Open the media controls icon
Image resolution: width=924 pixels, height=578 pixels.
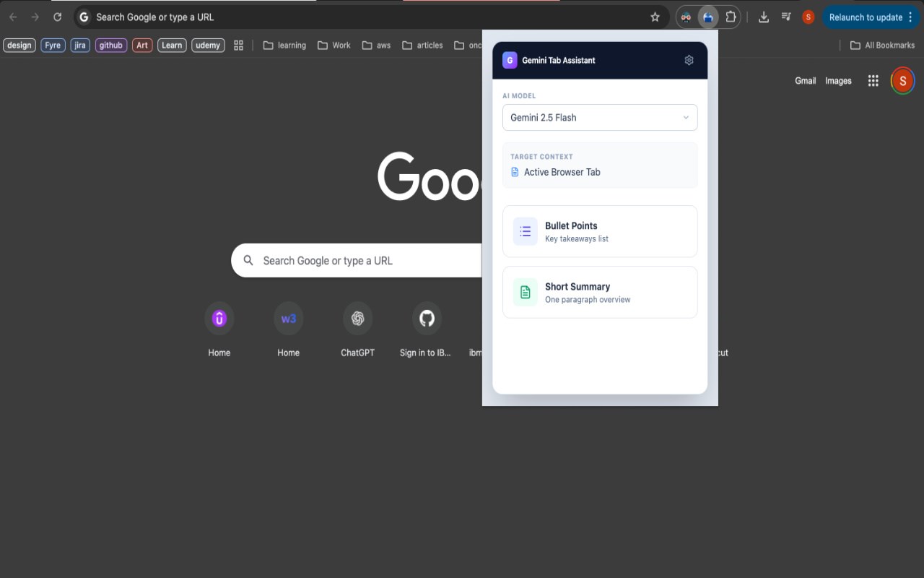point(786,17)
